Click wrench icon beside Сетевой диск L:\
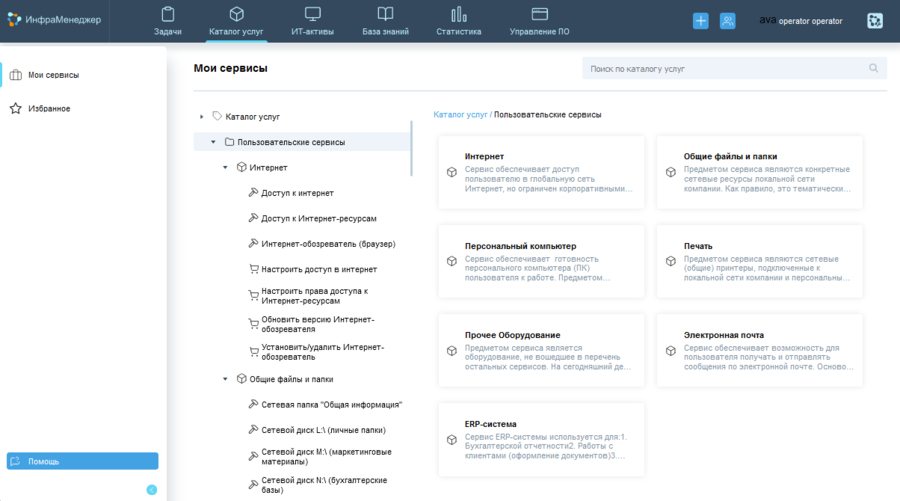 click(x=253, y=429)
